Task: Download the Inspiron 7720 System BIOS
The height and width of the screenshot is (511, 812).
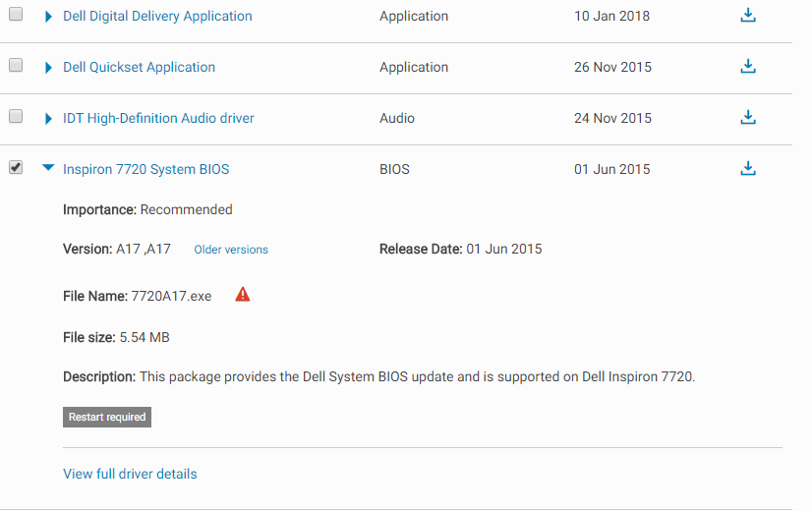Action: pos(748,169)
